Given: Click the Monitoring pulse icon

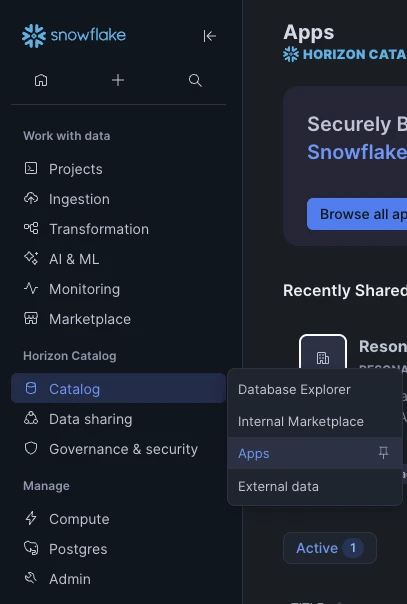Looking at the screenshot, I should pyautogui.click(x=31, y=288).
